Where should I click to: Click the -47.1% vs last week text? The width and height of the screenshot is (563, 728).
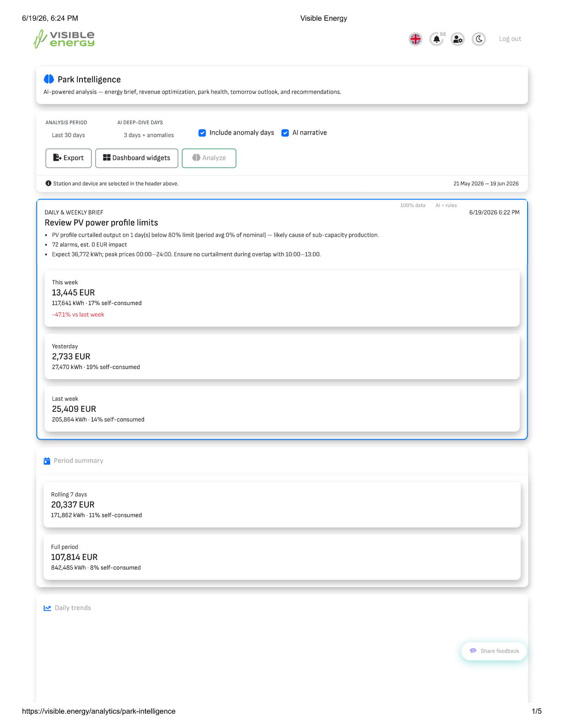tap(78, 315)
